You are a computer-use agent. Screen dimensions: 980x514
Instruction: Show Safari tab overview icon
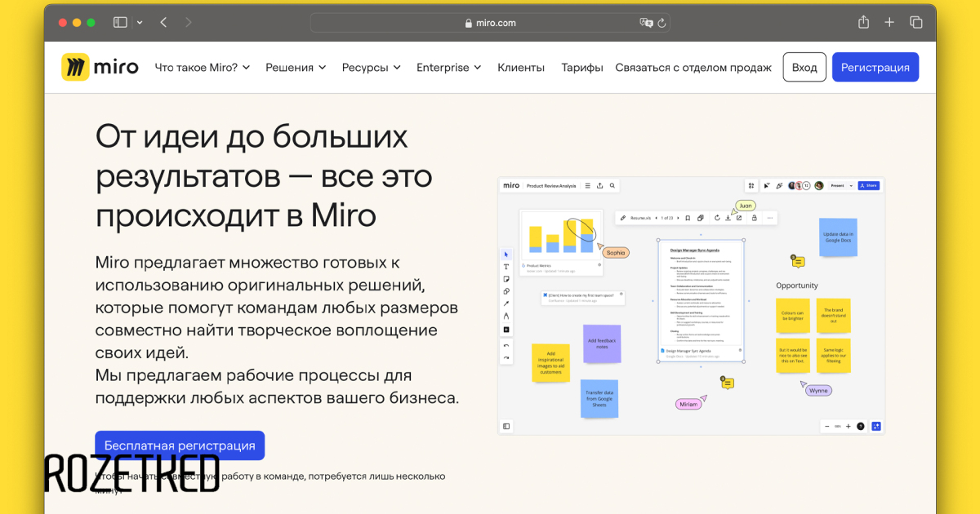coord(916,23)
